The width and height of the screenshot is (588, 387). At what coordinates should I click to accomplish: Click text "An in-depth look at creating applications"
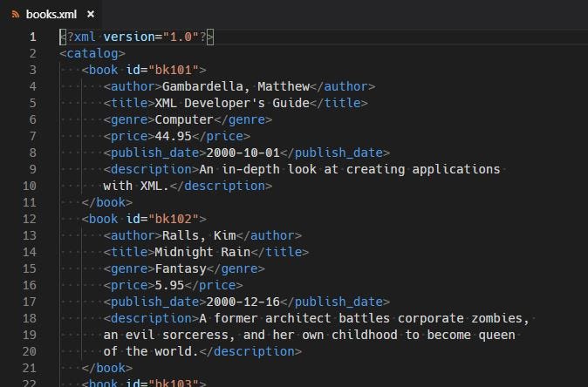click(x=350, y=169)
